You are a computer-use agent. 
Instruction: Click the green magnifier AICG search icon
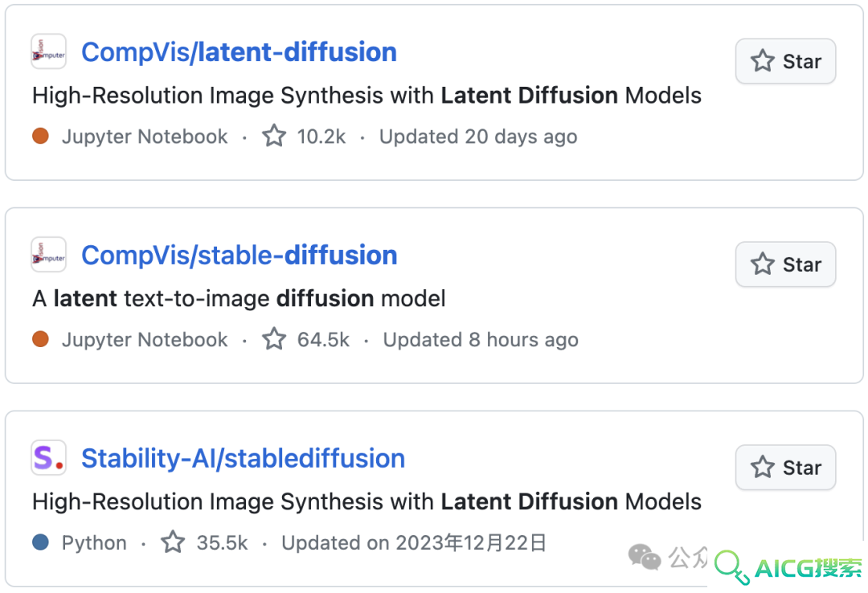click(731, 567)
